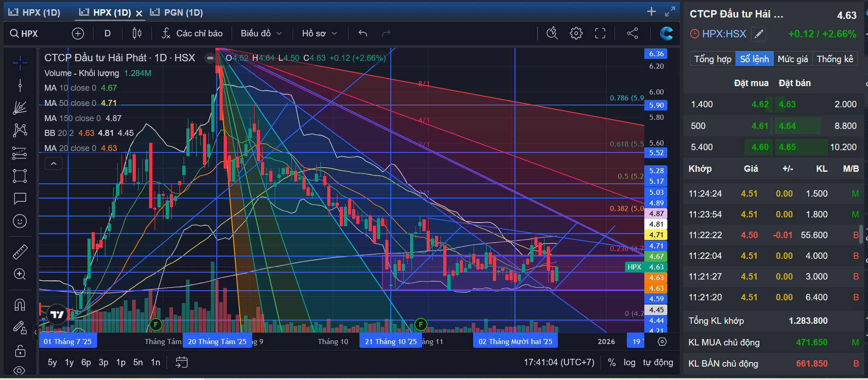Open the candlestick chart style selector

tap(137, 33)
